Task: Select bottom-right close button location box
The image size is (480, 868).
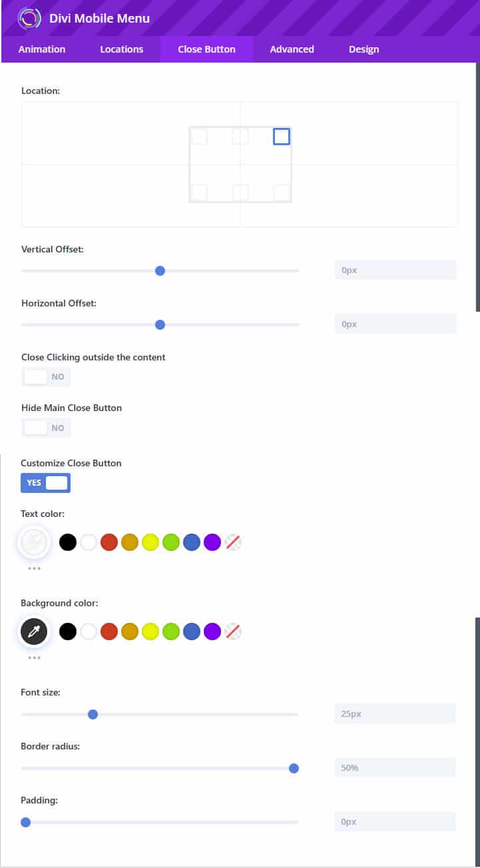Action: pos(282,193)
